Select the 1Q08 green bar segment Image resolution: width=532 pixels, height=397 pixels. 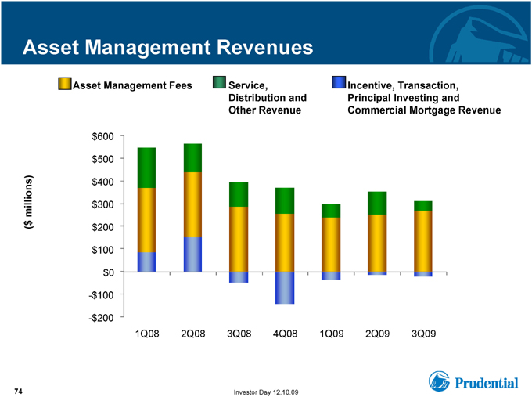[146, 168]
